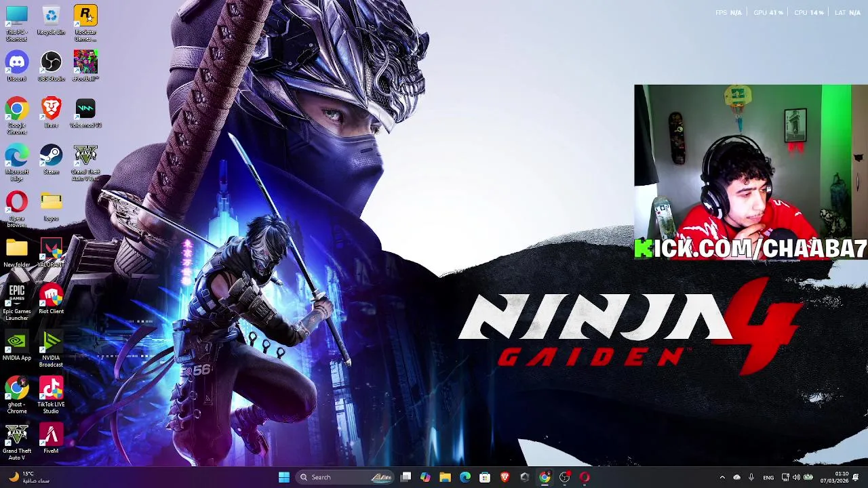The height and width of the screenshot is (488, 868).
Task: Launch TikTok LIVE Studio desktop icon
Action: pyautogui.click(x=51, y=396)
